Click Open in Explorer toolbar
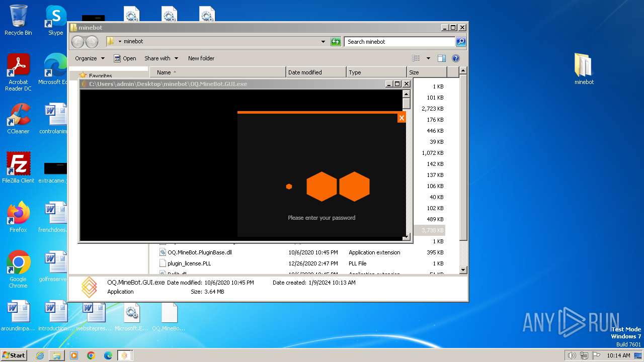Viewport: 644px width, 362px height. 125,58
